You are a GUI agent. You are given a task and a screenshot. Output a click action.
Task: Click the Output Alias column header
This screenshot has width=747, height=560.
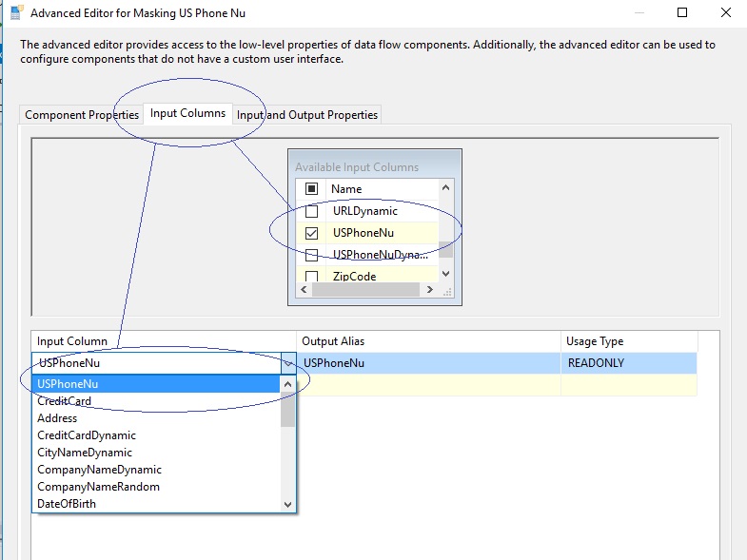(428, 341)
